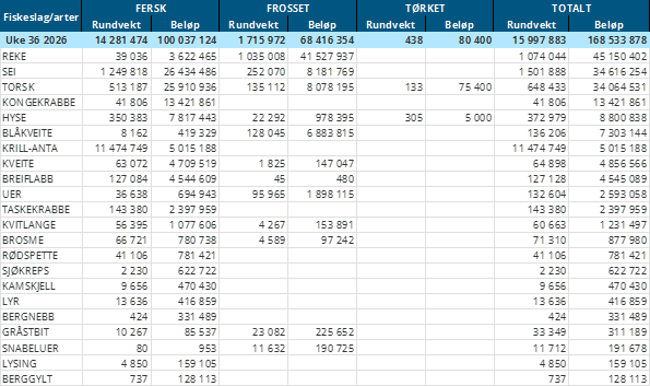650x386 pixels.
Task: Select the REKE row label
Action: click(14, 56)
